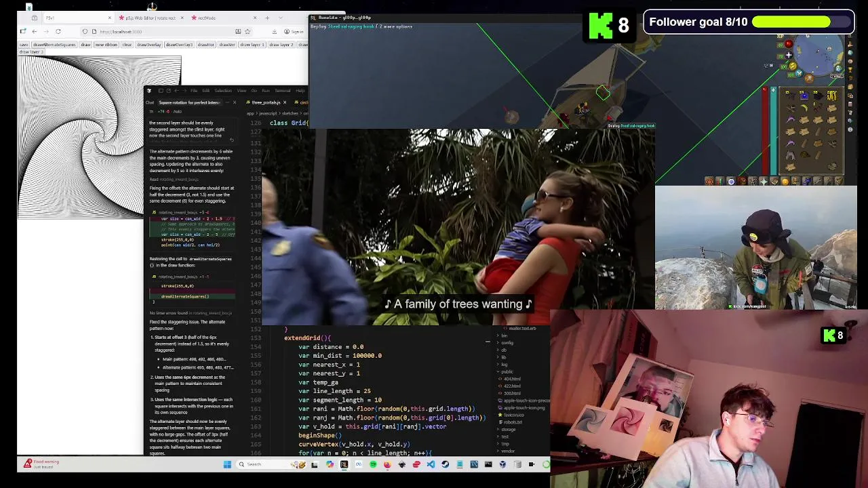Toggle the RuneLite quick-prayer orb
Image resolution: width=868 pixels, height=488 pixels.
[789, 56]
